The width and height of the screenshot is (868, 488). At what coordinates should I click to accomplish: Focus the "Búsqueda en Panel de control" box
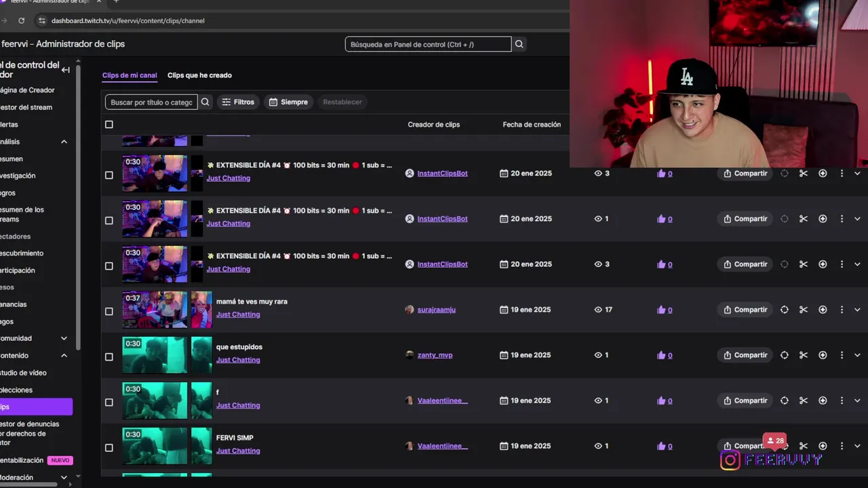[x=428, y=44]
